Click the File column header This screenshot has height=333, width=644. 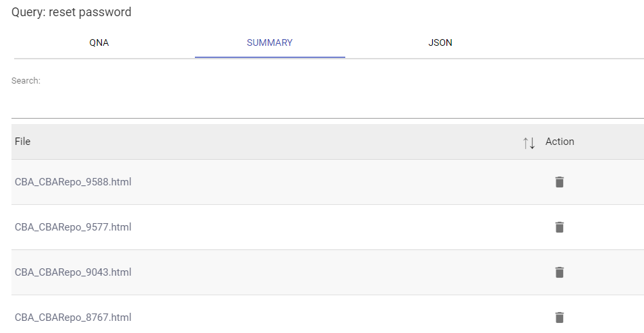click(x=23, y=142)
